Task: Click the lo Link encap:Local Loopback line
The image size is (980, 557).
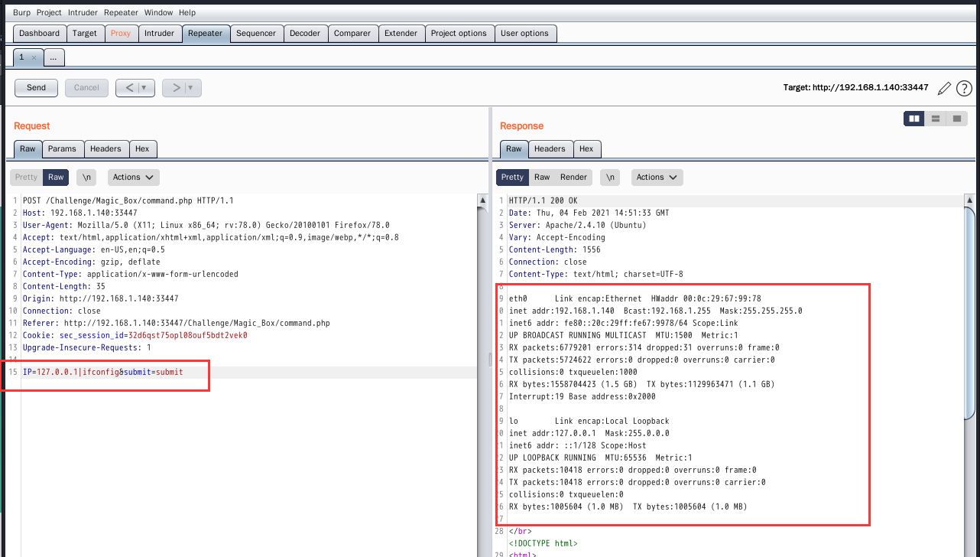Action: coord(589,422)
